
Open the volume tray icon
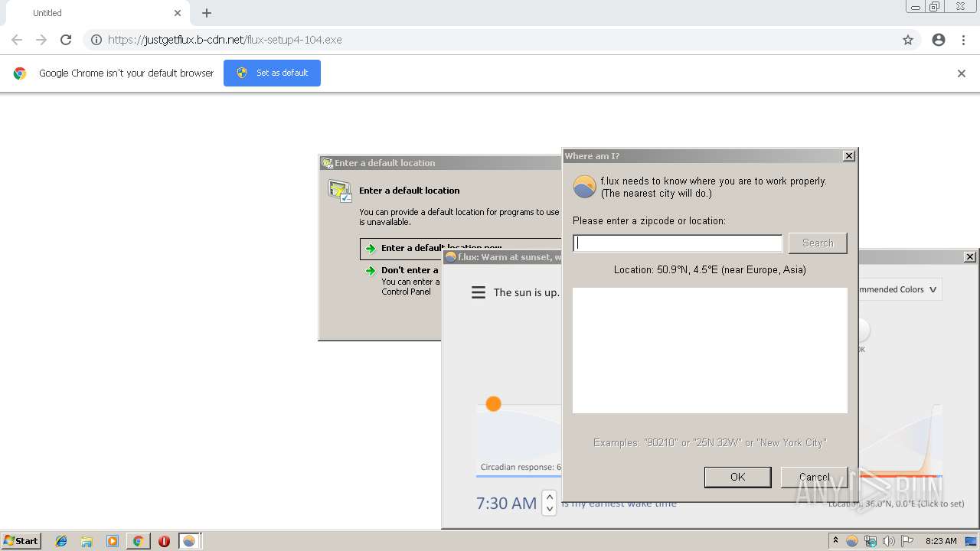point(889,541)
